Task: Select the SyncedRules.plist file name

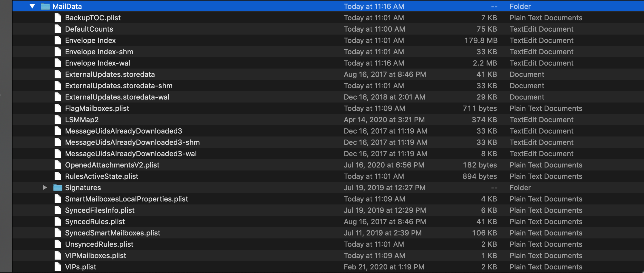Action: point(95,221)
